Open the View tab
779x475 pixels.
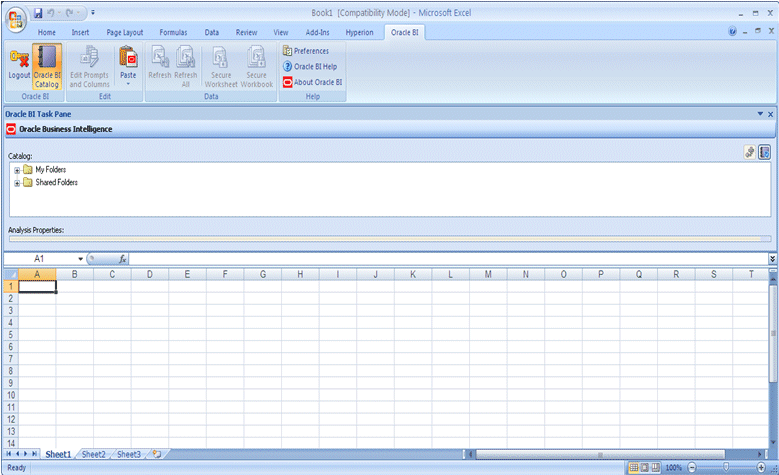[281, 32]
